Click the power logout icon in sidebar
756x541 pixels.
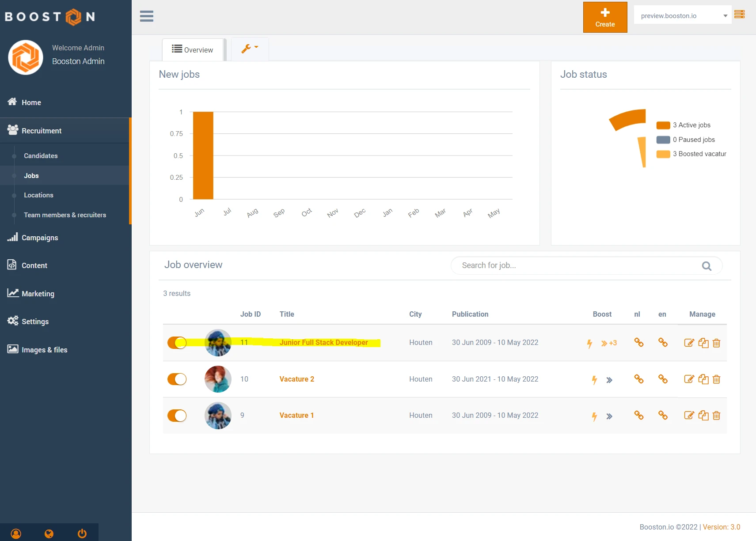click(82, 533)
